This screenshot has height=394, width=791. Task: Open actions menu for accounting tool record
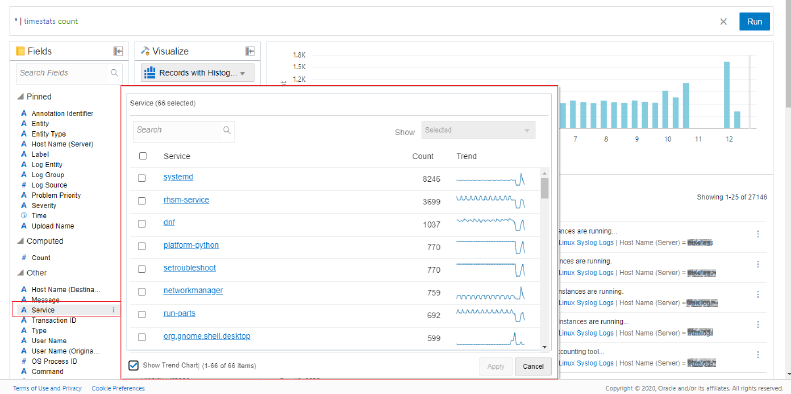tap(758, 355)
